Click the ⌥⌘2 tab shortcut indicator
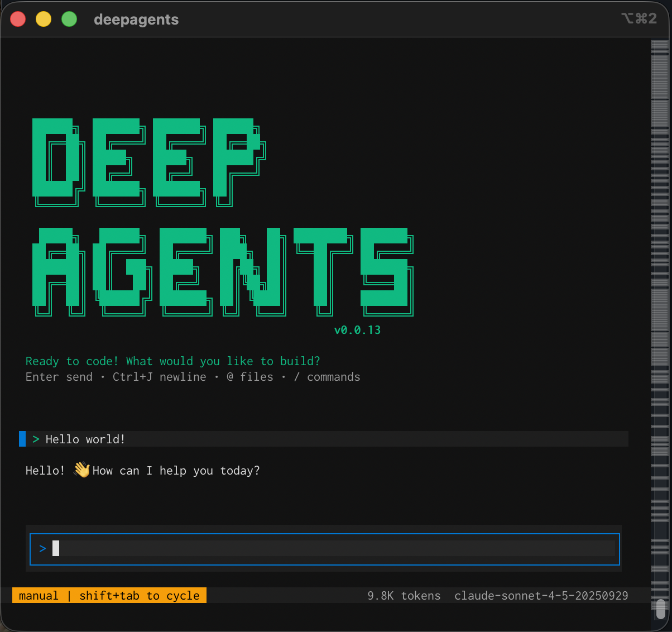 click(x=640, y=18)
